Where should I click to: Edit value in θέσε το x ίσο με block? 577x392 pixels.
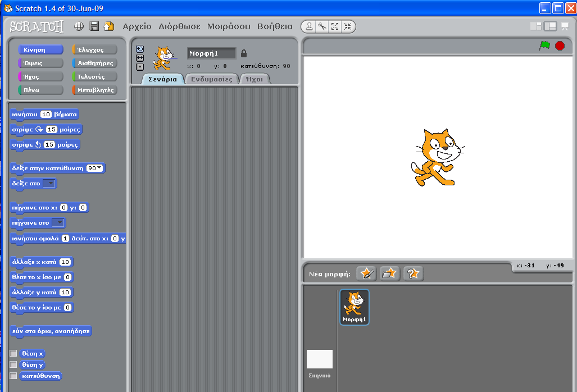(x=67, y=277)
